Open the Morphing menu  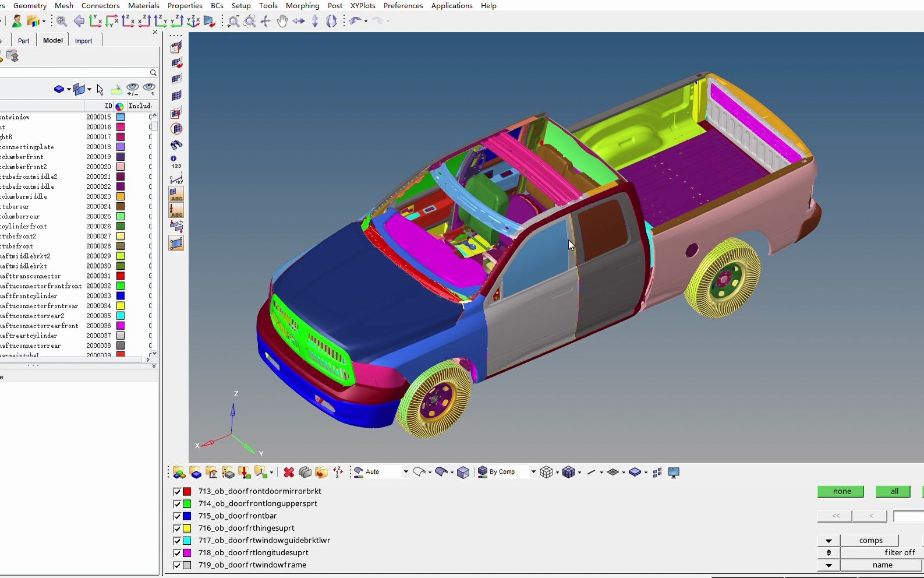[x=302, y=5]
